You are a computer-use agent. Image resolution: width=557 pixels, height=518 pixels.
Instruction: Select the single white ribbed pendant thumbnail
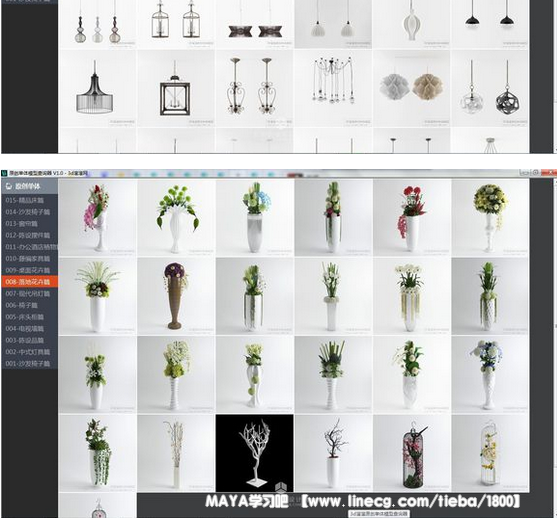coord(411,24)
